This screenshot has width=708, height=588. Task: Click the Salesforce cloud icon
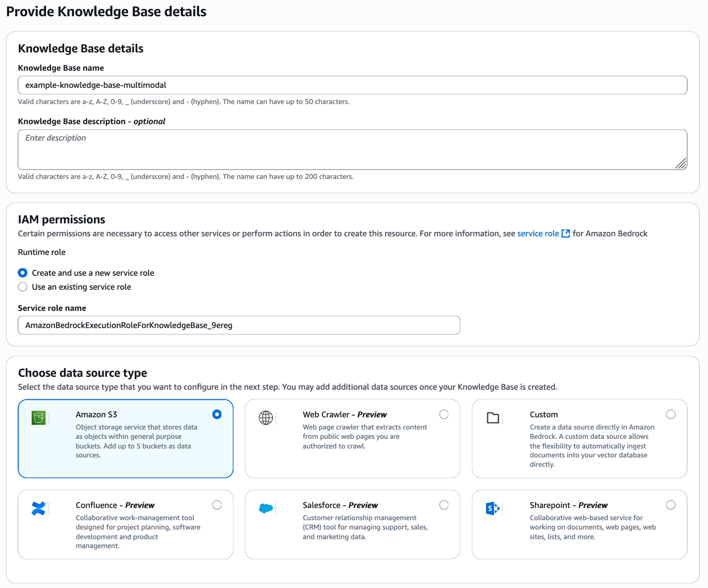coord(266,508)
